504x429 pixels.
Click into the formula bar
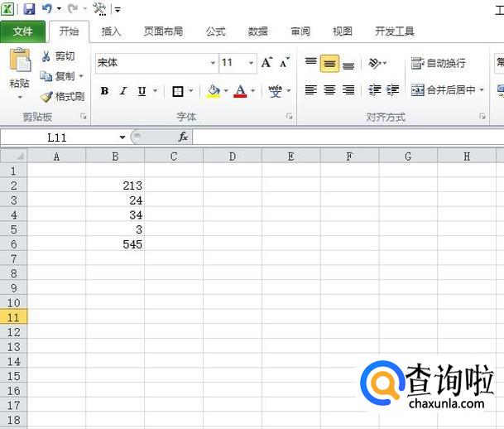[348, 137]
